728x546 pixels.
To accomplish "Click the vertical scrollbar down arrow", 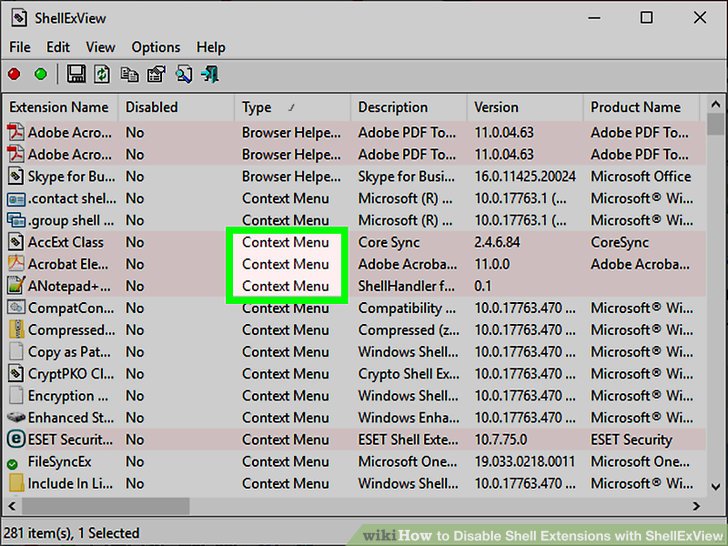I will coord(715,487).
